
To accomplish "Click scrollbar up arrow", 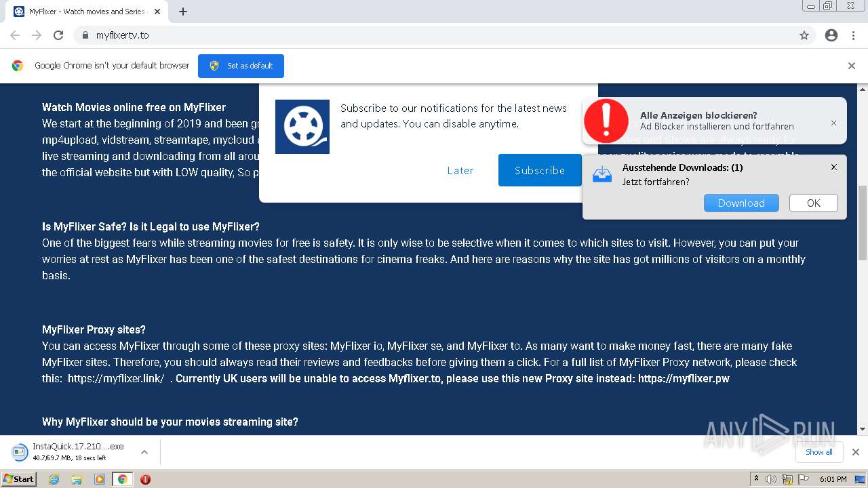I will (x=863, y=89).
